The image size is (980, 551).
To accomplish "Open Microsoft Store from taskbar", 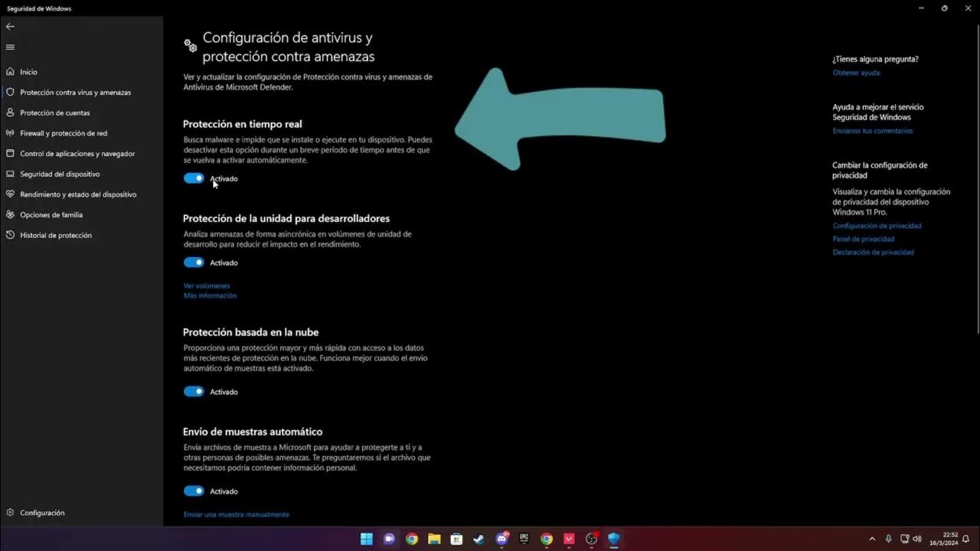I will (456, 539).
